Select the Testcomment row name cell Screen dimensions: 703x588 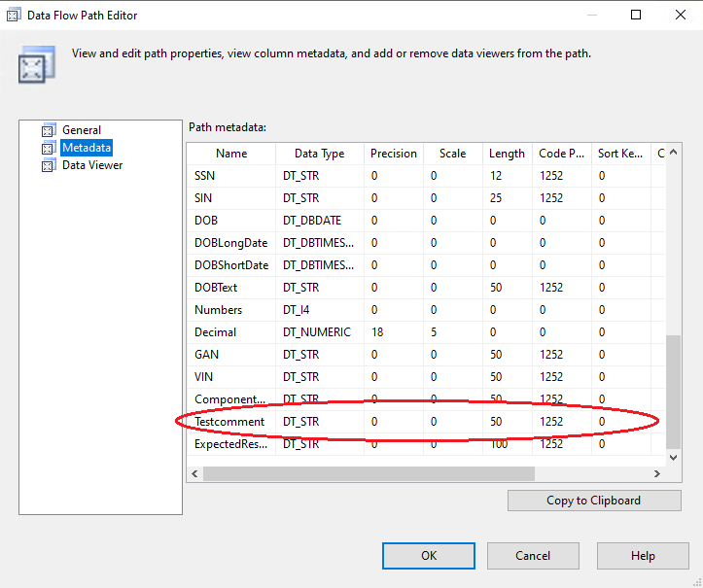click(x=229, y=422)
